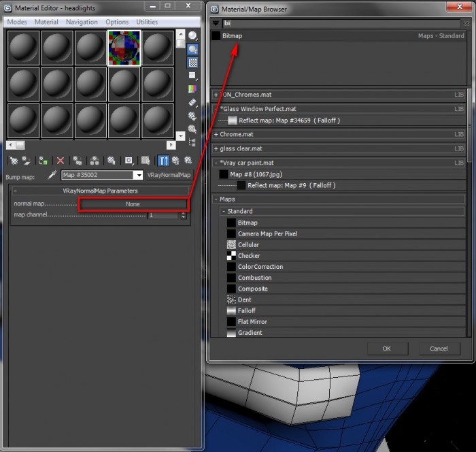Click the sample slots left scroll arrow
The width and height of the screenshot is (476, 452).
[11, 145]
